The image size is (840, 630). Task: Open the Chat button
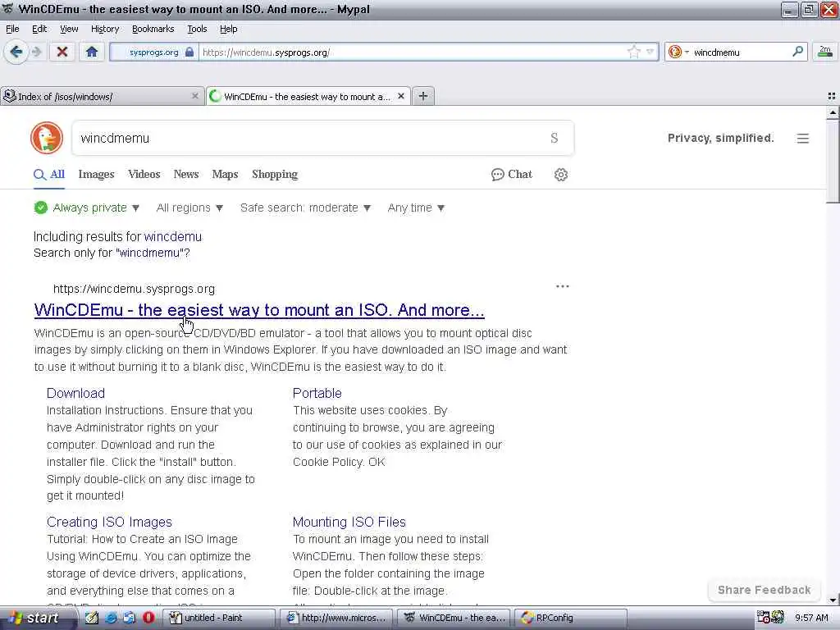[x=512, y=175]
